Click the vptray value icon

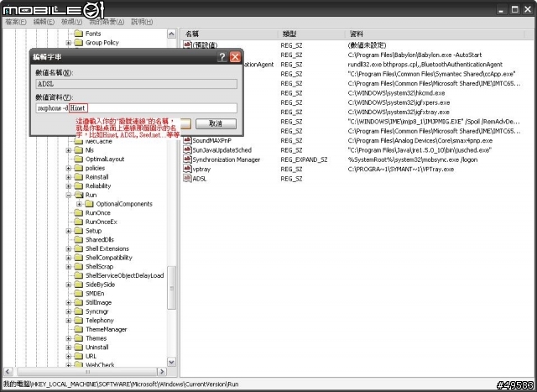tap(187, 169)
